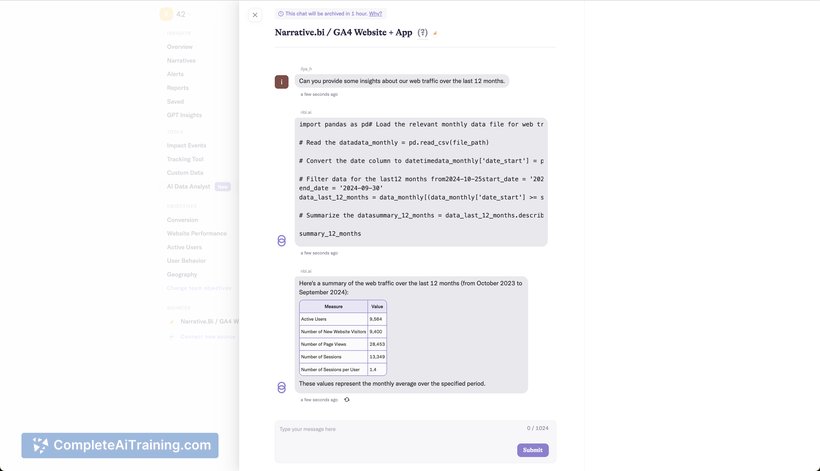Close the AI Data Analyst chat panel
820x471 pixels.
click(255, 15)
